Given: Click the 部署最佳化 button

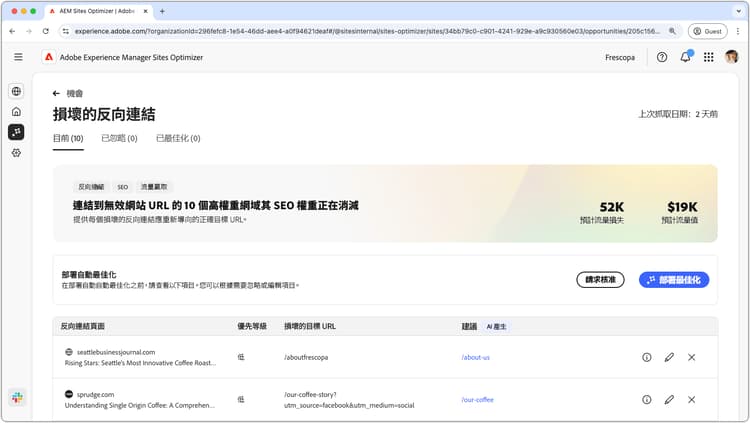Looking at the screenshot, I should point(674,280).
